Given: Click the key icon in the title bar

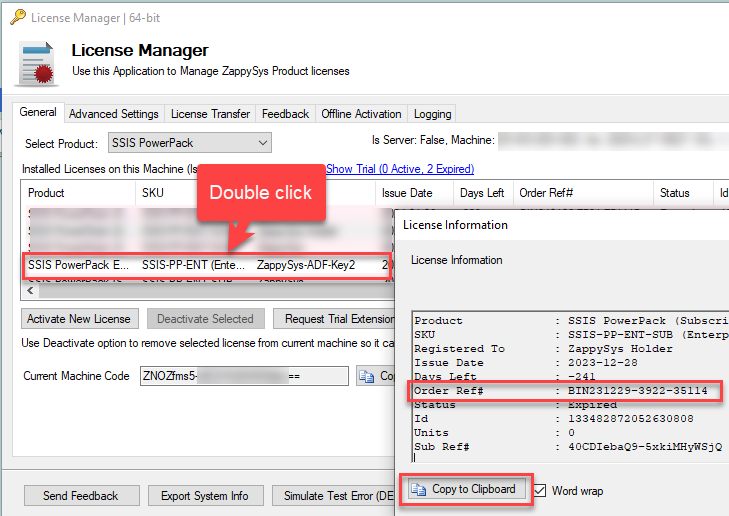Looking at the screenshot, I should pyautogui.click(x=18, y=17).
